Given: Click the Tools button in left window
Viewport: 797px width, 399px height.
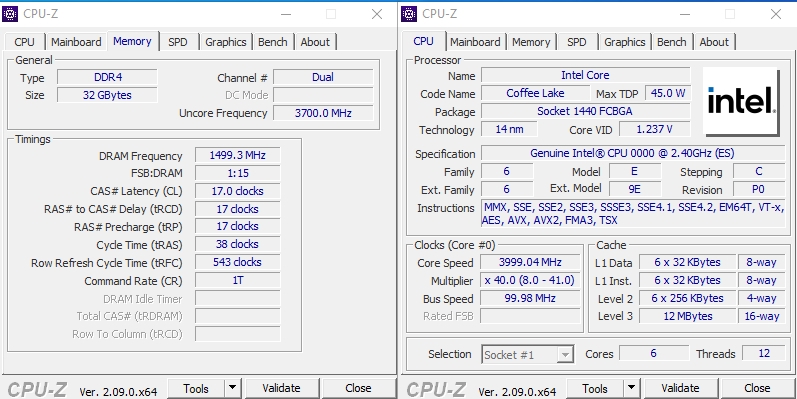Looking at the screenshot, I should point(196,389).
